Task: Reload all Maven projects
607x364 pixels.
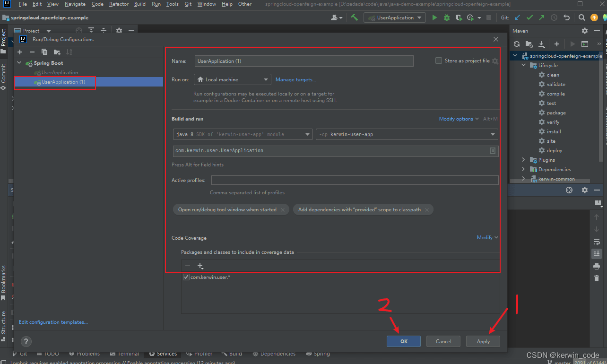Action: click(x=517, y=44)
